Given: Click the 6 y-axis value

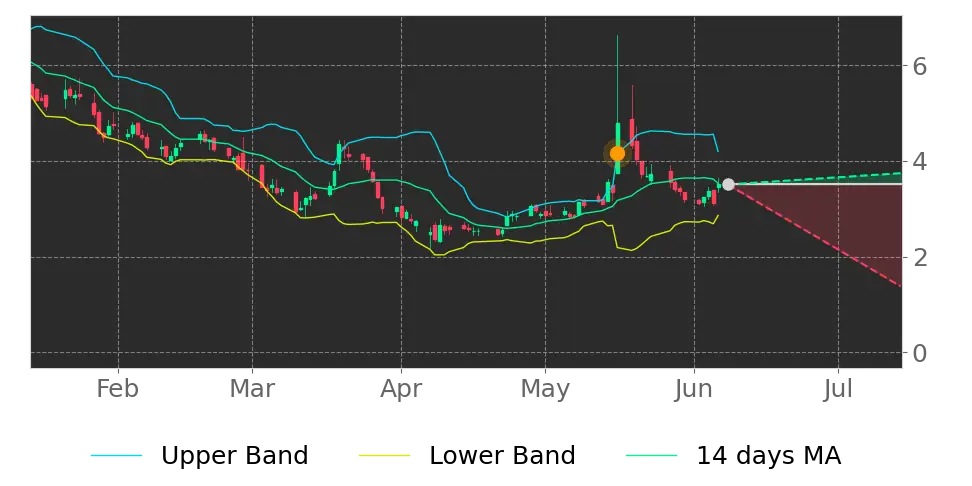Looking at the screenshot, I should click(x=920, y=66).
